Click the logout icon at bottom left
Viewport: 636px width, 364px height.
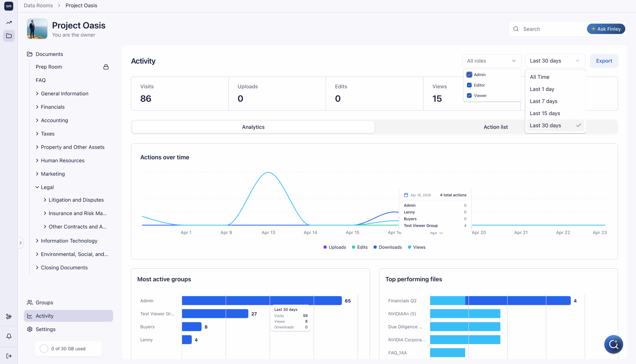click(9, 356)
